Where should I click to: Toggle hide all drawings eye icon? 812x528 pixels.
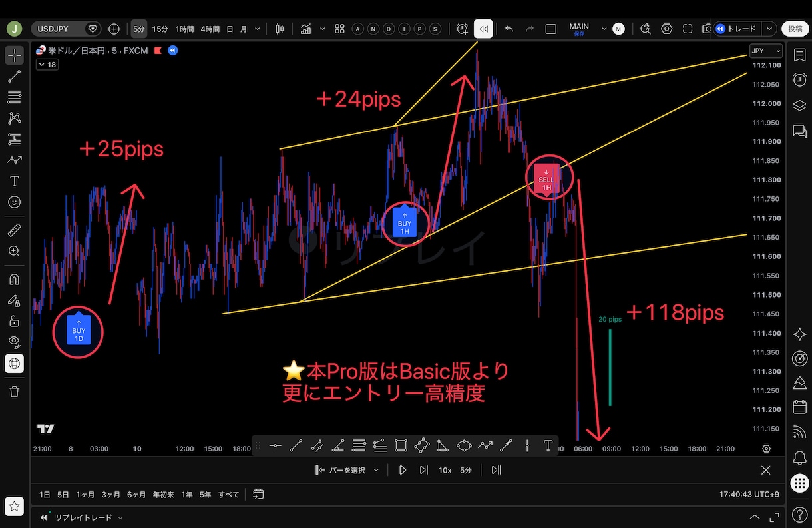point(14,342)
